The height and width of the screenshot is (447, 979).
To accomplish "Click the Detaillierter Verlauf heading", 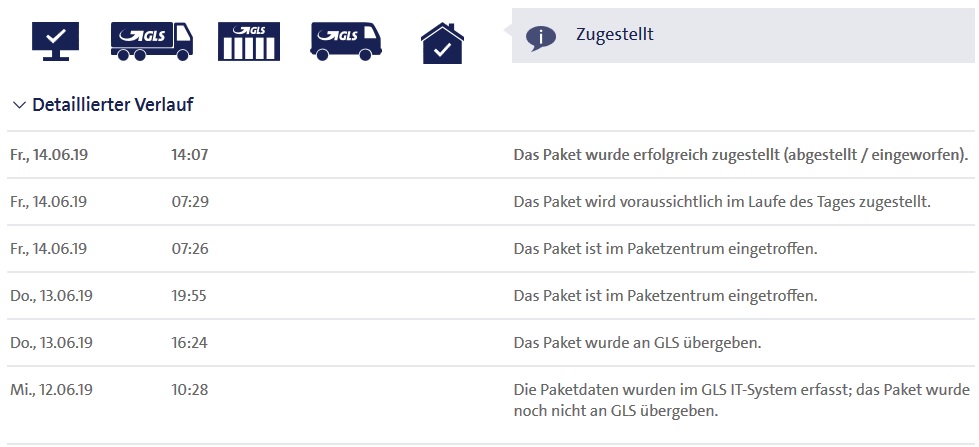I will click(x=112, y=104).
